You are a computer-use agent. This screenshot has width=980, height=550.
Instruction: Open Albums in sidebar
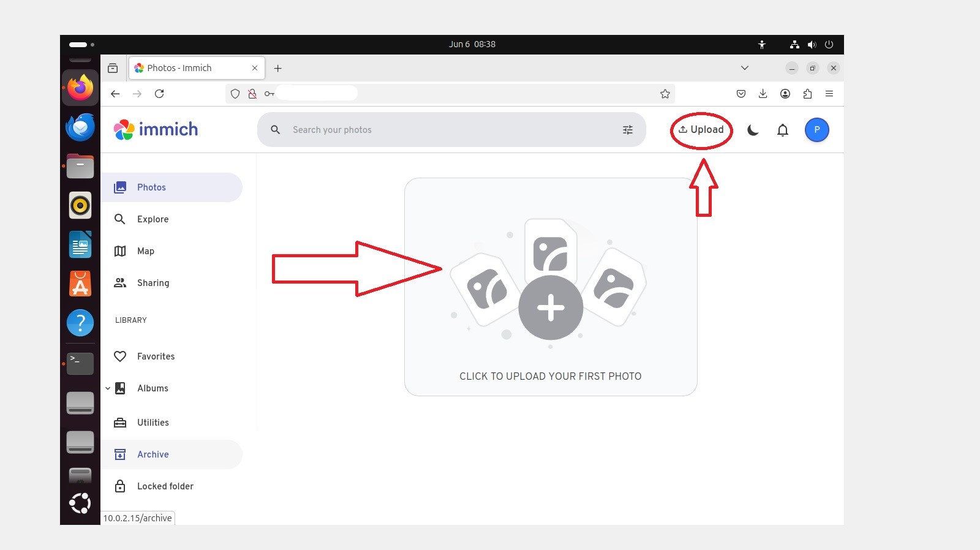pos(171,388)
